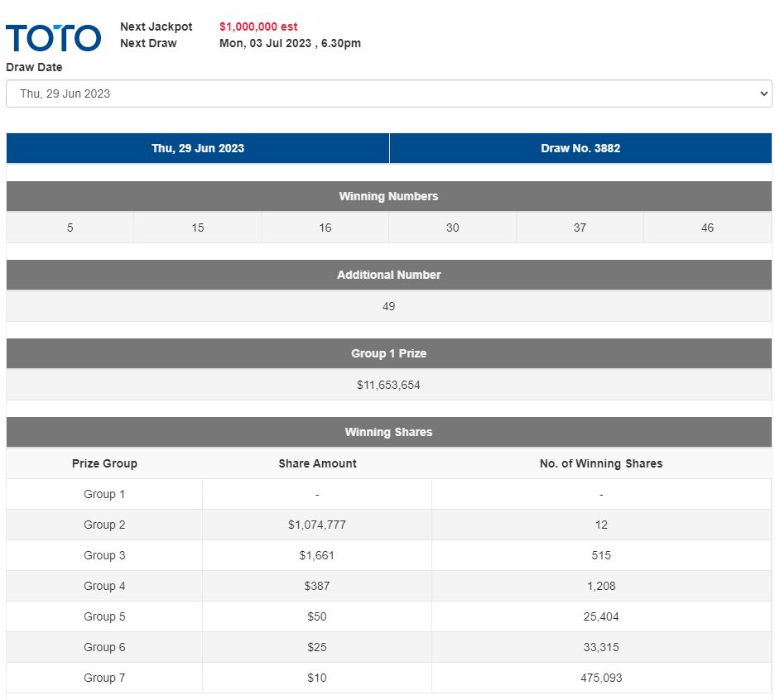Click the 'Group 5' row label

click(x=104, y=616)
